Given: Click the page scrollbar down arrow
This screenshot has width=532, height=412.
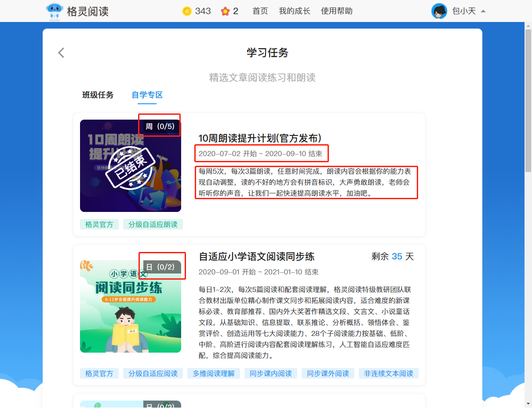Looking at the screenshot, I should point(528,403).
